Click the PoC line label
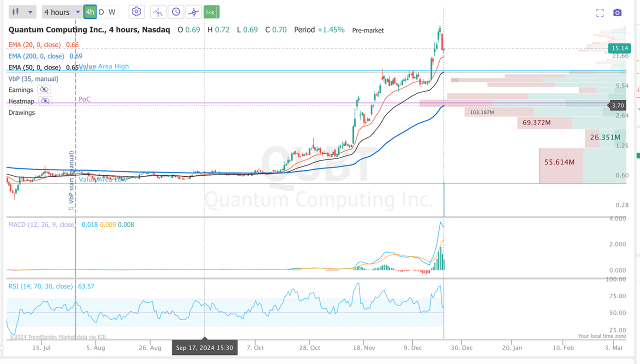This screenshot has width=640, height=364. (x=84, y=99)
